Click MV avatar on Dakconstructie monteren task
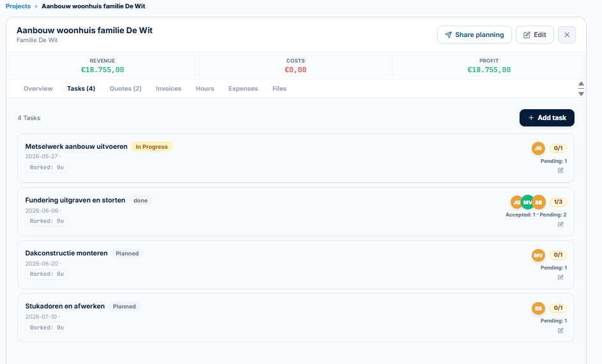The width and height of the screenshot is (602, 364). [538, 255]
